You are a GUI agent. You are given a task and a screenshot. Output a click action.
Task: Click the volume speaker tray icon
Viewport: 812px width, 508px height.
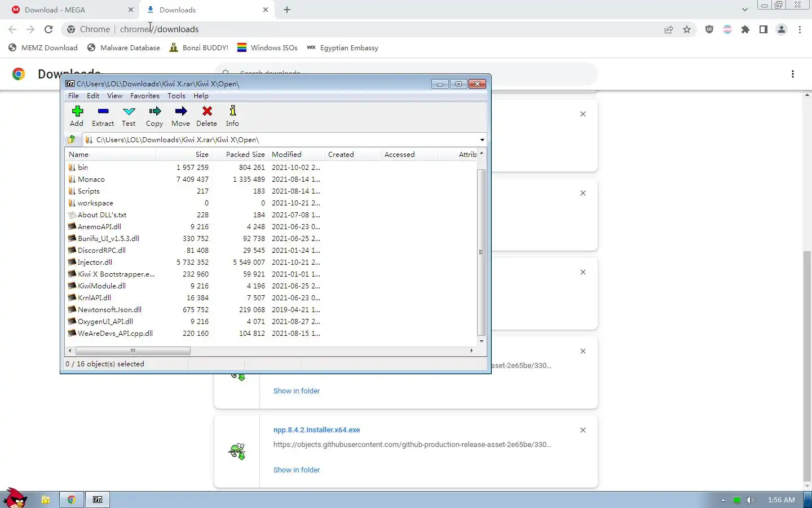click(750, 500)
